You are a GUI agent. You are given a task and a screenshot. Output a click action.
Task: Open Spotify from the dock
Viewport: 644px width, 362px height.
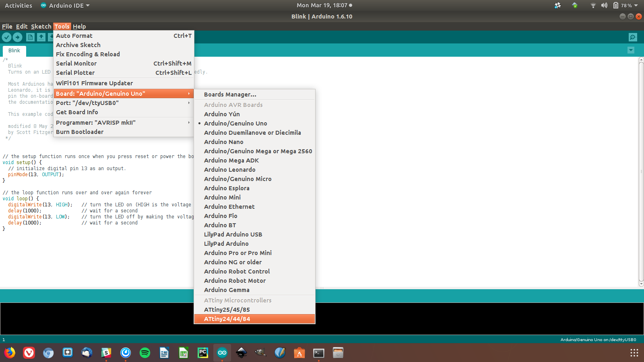145,353
